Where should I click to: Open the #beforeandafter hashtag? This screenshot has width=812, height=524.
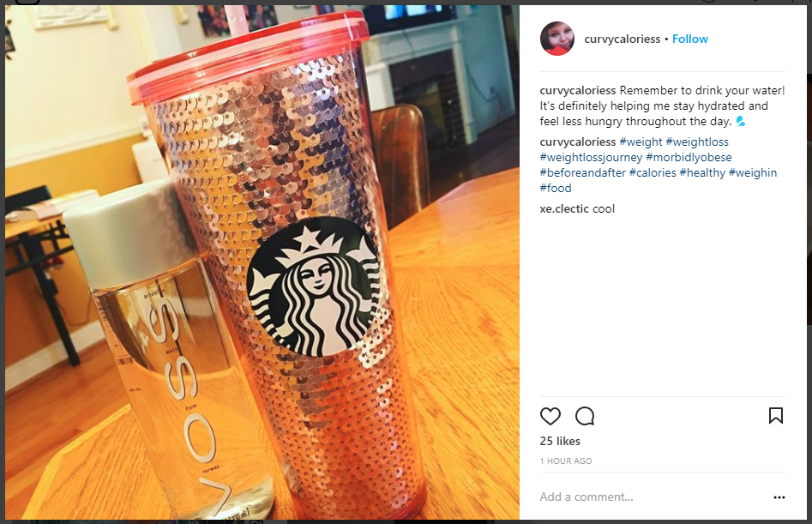pyautogui.click(x=582, y=173)
